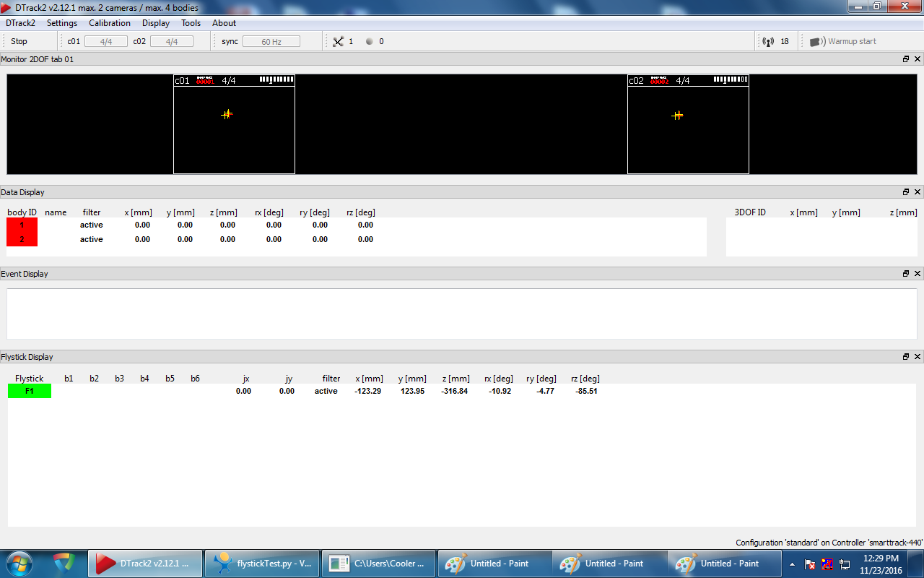This screenshot has height=578, width=924.
Task: Click the gray marker sphere icon
Action: tap(370, 42)
